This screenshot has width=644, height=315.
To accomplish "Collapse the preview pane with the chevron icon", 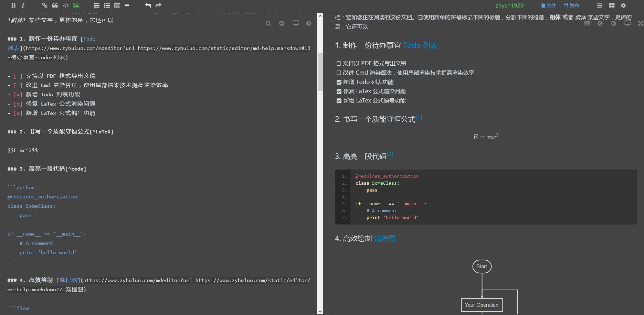I will click(600, 23).
